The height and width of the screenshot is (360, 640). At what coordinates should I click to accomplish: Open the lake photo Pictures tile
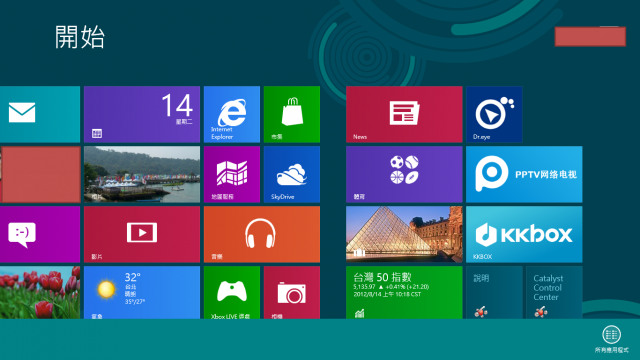point(142,174)
